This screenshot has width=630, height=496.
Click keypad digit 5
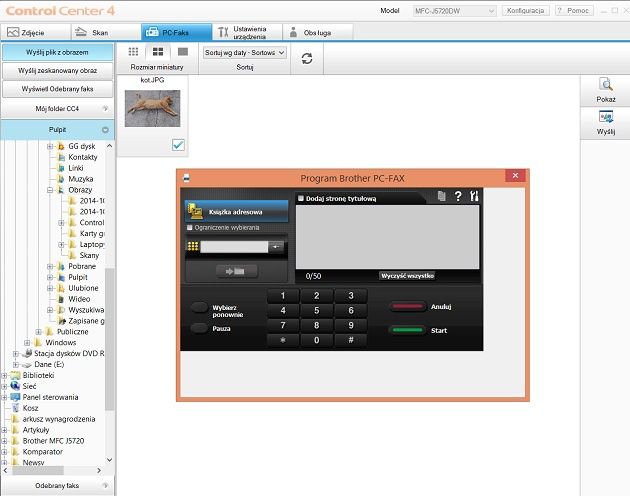[x=317, y=310]
